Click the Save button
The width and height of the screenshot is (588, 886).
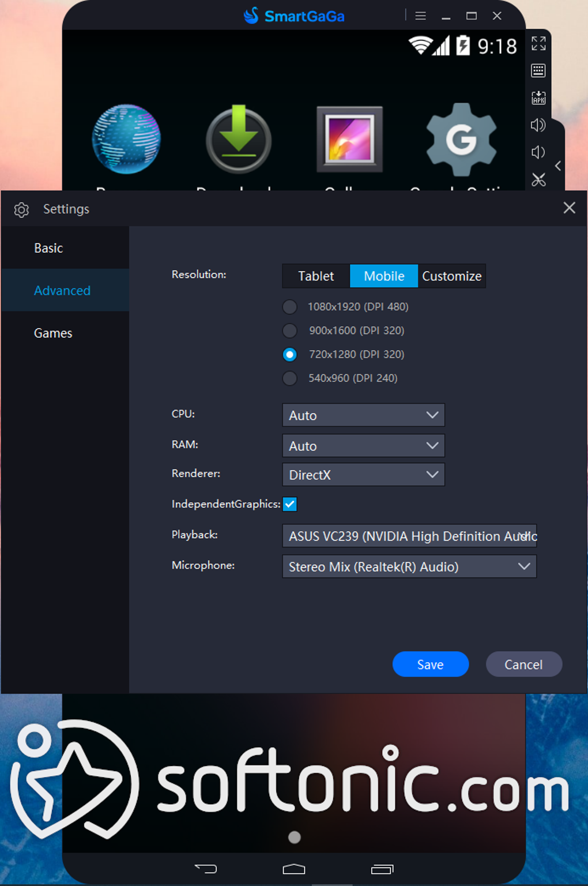pos(431,664)
